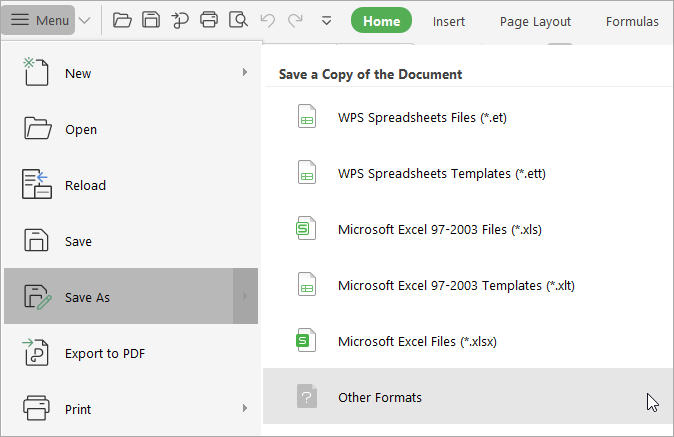The width and height of the screenshot is (674, 437).
Task: Click the New document icon
Action: 36,72
